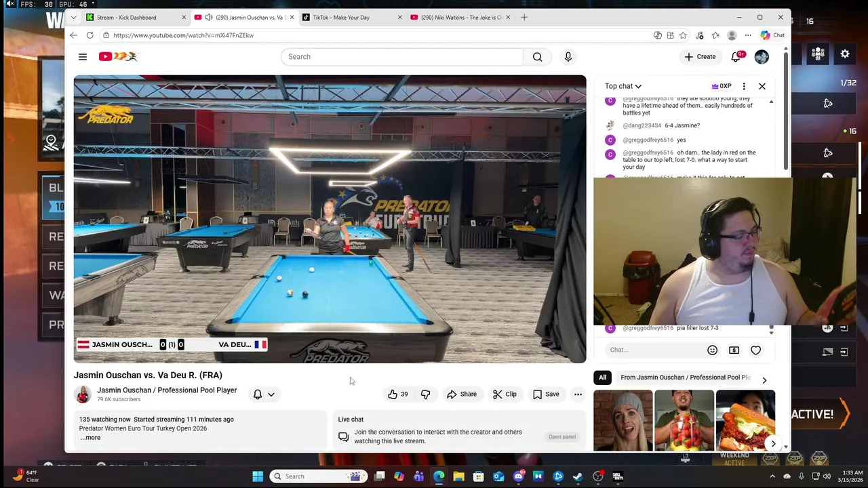The width and height of the screenshot is (868, 488).
Task: Select the From Jasmin Ouschan filter chip
Action: click(x=685, y=378)
